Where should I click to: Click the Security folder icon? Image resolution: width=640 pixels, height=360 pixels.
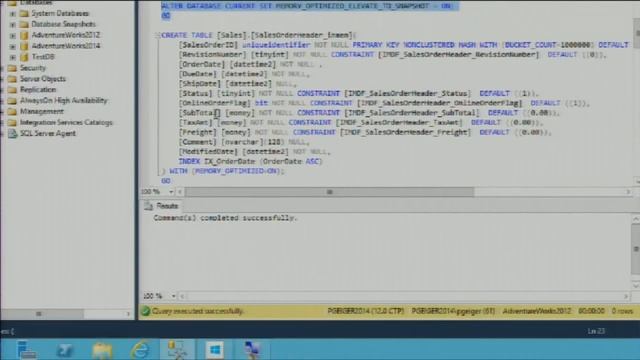12,68
